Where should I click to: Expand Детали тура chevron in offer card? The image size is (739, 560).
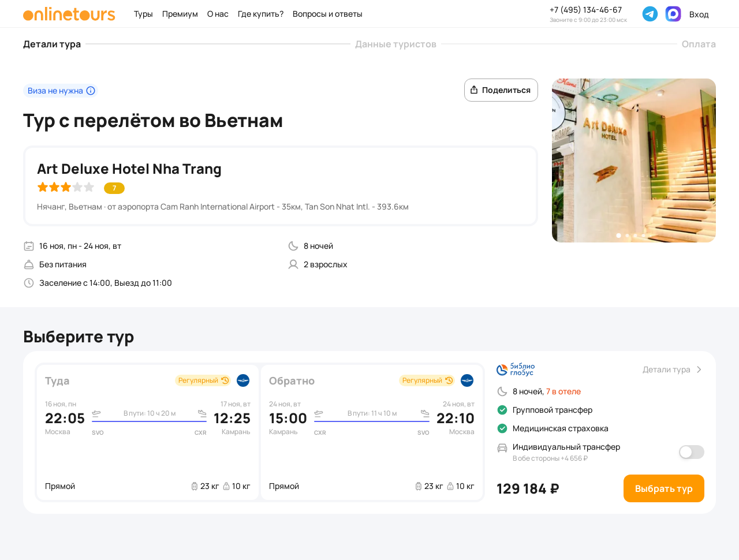click(699, 369)
